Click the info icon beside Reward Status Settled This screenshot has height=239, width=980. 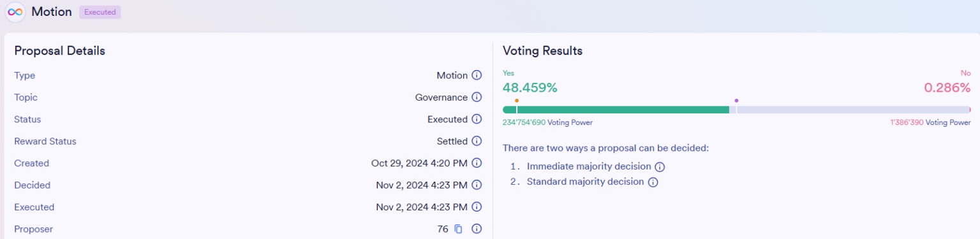click(477, 141)
